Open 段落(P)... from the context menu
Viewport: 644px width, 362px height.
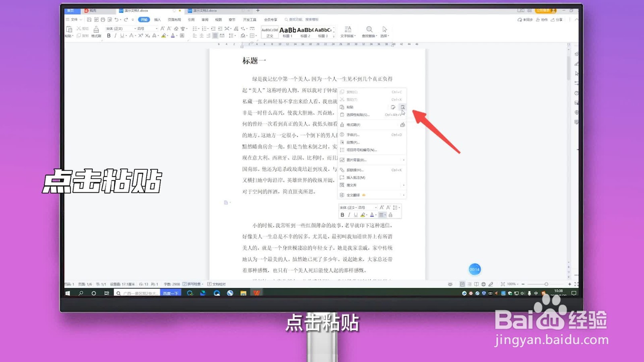(372, 142)
